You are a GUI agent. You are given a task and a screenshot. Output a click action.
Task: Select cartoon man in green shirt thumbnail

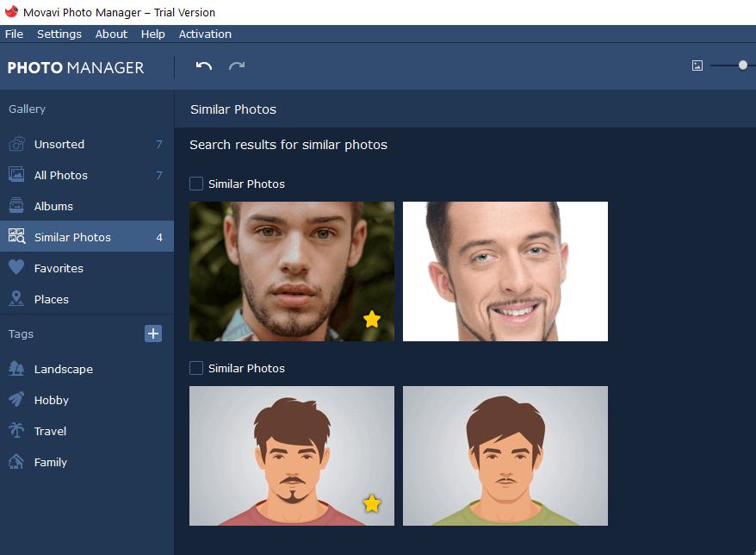click(x=505, y=456)
